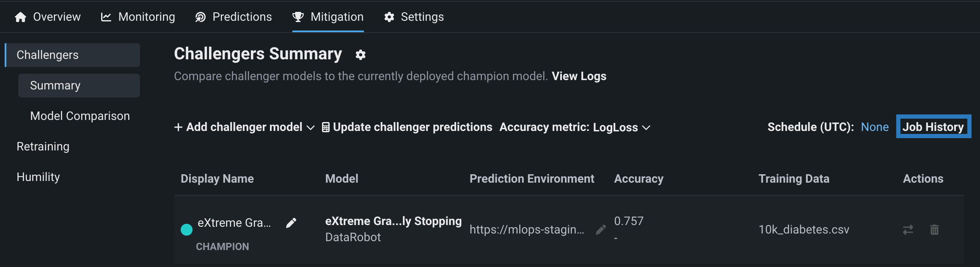Click the None schedule link
Screen dimensions: 980x267
[874, 127]
